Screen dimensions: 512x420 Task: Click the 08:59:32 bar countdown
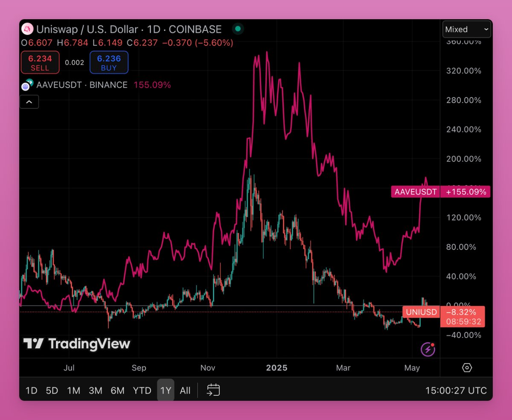[463, 321]
